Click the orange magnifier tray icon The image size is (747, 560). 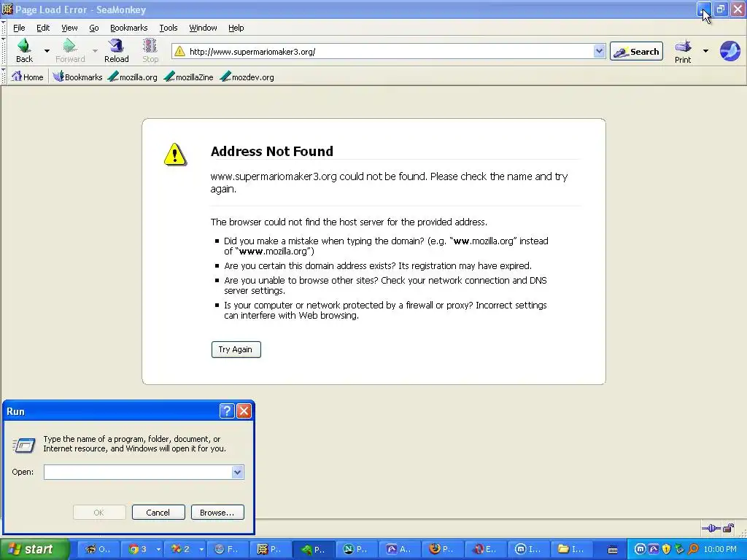tap(693, 549)
